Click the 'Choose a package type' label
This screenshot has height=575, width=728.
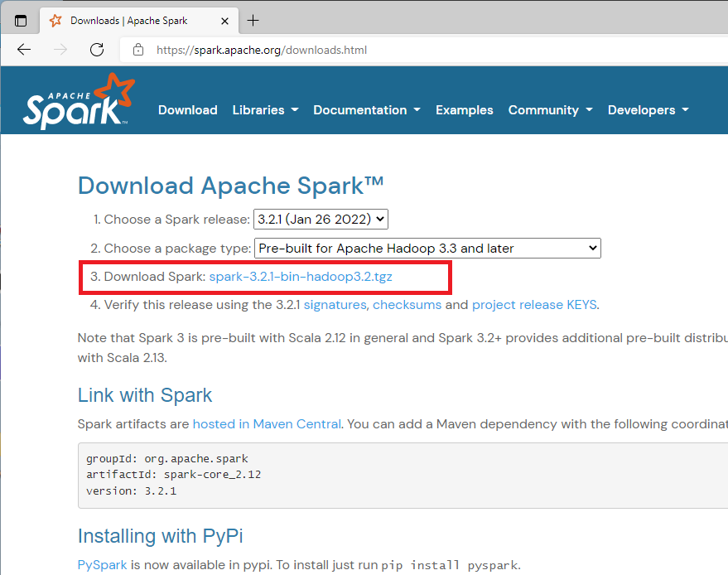coord(177,249)
